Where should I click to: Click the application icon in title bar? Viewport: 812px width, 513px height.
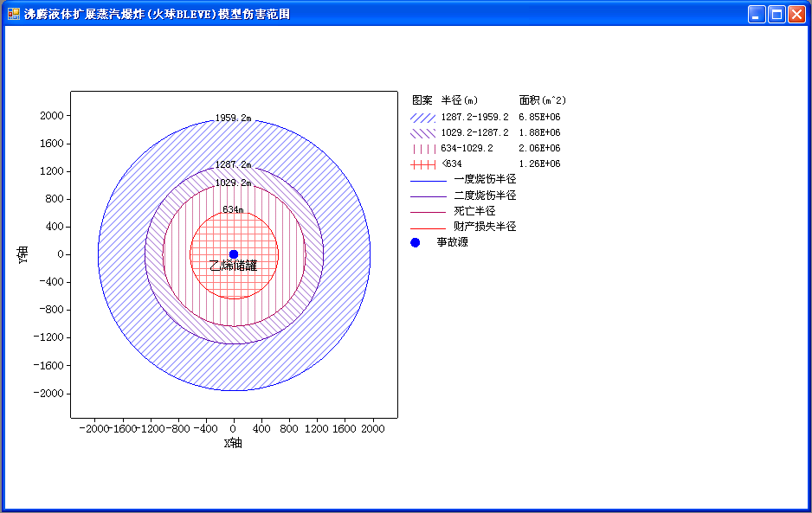point(14,14)
